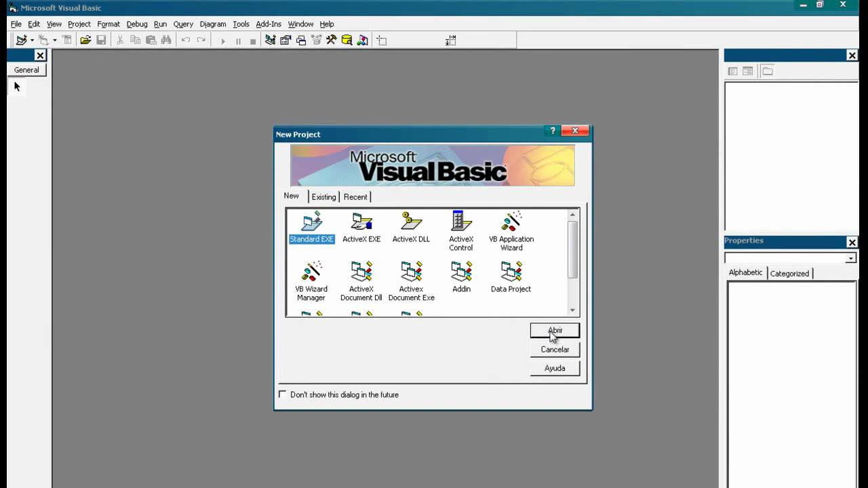This screenshot has height=488, width=868.
Task: Open the File menu
Action: click(x=16, y=24)
